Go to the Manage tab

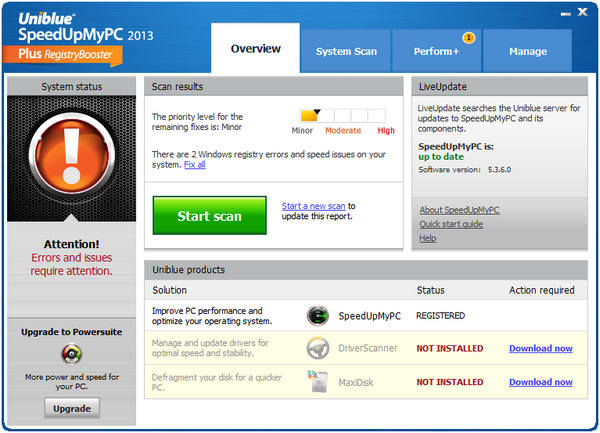point(528,51)
